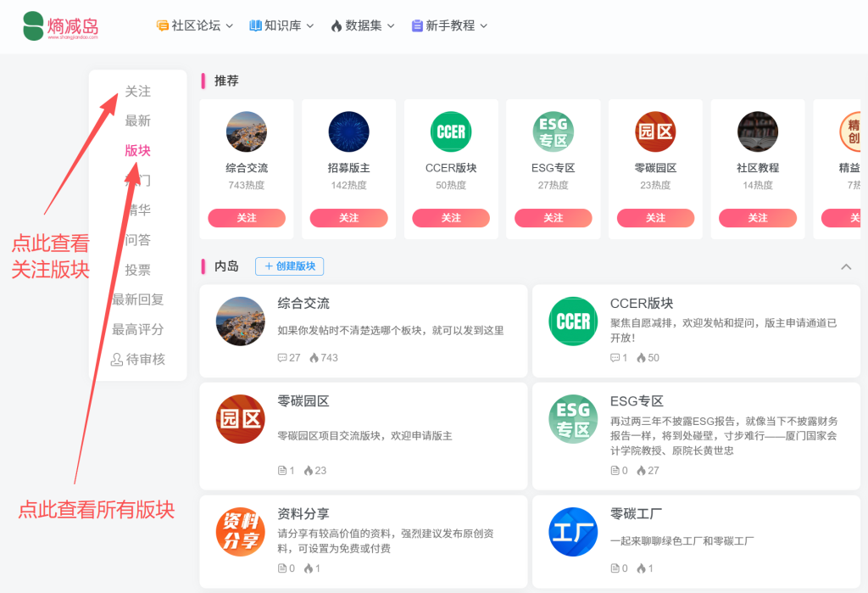Toggle 关注 for the CCER版块 card
Image resolution: width=868 pixels, height=593 pixels.
pyautogui.click(x=451, y=218)
